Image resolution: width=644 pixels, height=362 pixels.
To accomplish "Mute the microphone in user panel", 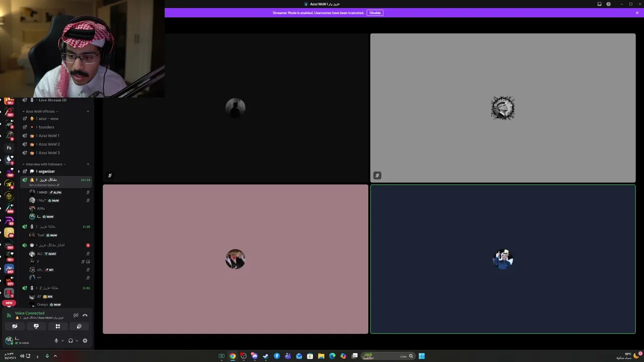I will point(56,341).
